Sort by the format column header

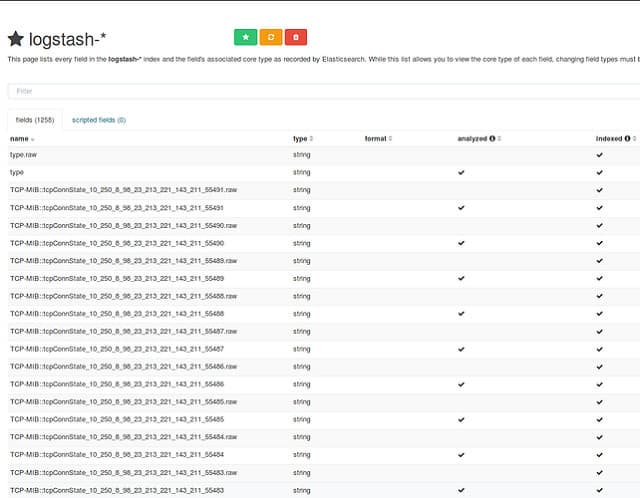376,139
